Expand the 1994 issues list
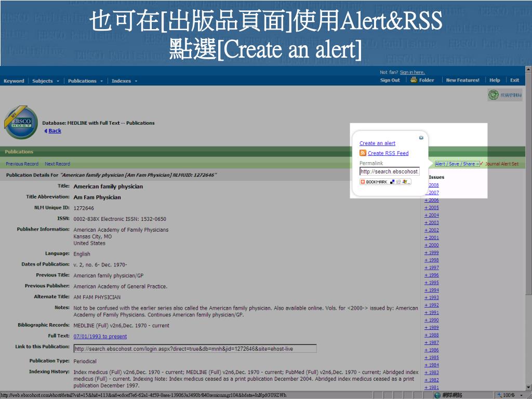Screen dimensions: 532x399 coord(432,290)
